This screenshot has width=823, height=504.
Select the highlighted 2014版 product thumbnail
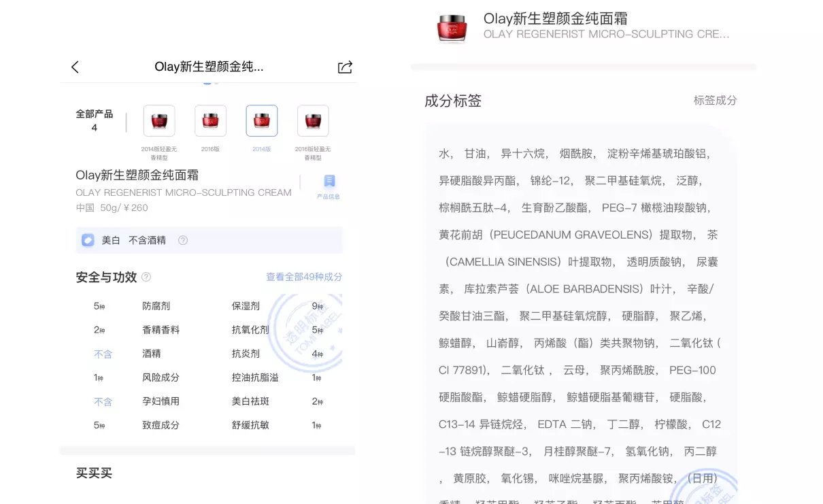[262, 121]
